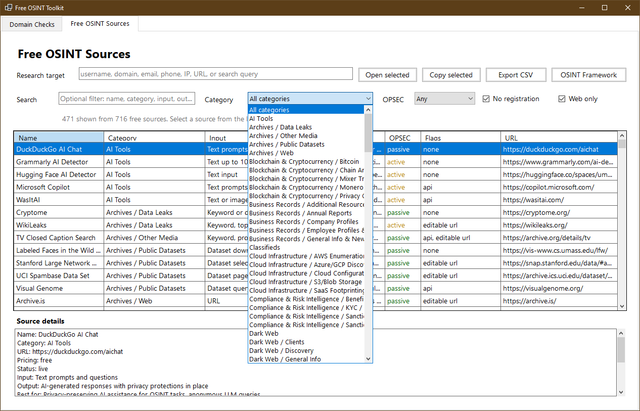The width and height of the screenshot is (640, 411).
Task: Pick Business Records / Company Profiles option
Action: pyautogui.click(x=306, y=222)
